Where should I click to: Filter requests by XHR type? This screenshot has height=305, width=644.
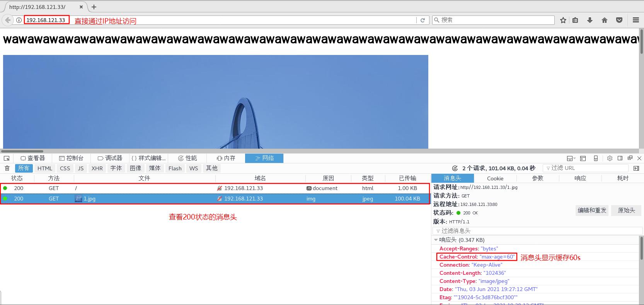click(97, 168)
